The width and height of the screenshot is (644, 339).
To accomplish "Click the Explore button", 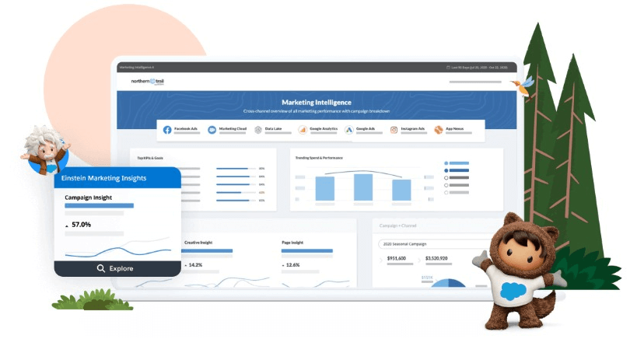I will tap(117, 268).
